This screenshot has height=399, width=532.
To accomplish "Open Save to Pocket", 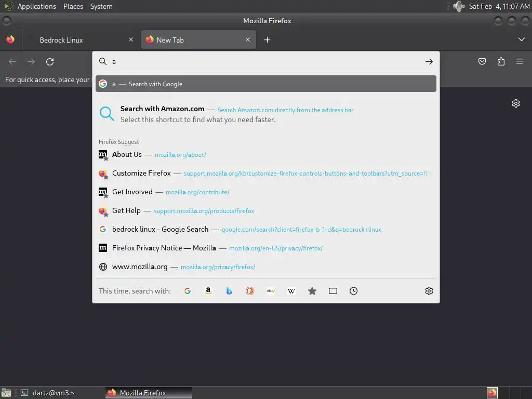I will click(482, 61).
